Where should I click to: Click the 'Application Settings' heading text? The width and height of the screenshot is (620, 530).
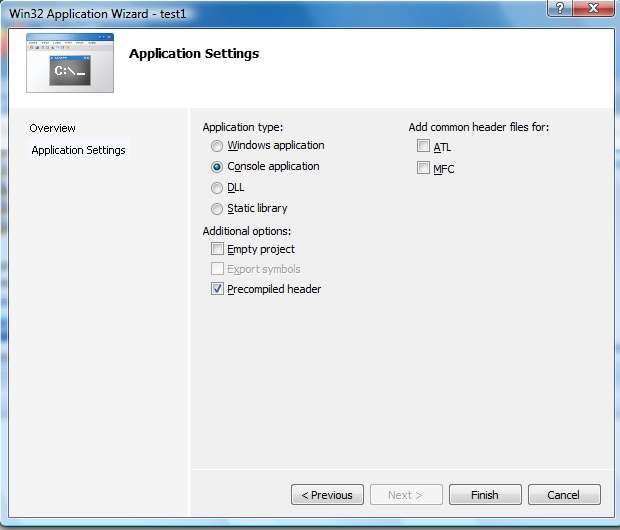[x=194, y=53]
